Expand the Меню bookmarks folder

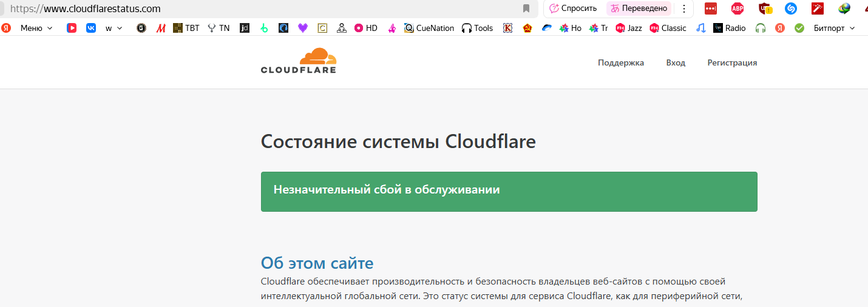click(36, 28)
